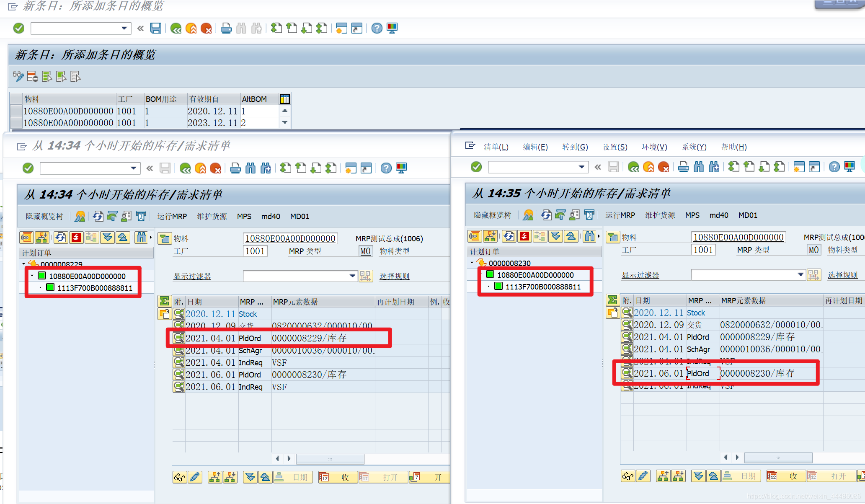Click the Help question mark icon at top

point(377,28)
